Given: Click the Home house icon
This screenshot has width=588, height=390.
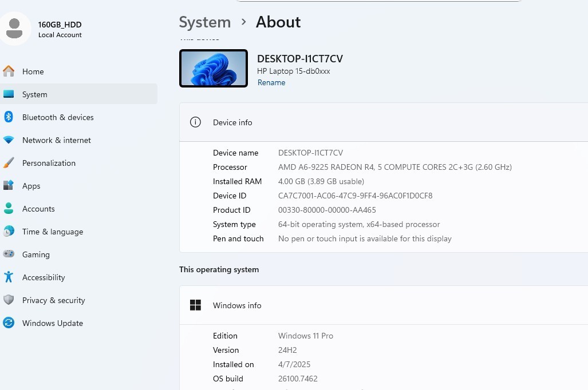Looking at the screenshot, I should [x=9, y=71].
